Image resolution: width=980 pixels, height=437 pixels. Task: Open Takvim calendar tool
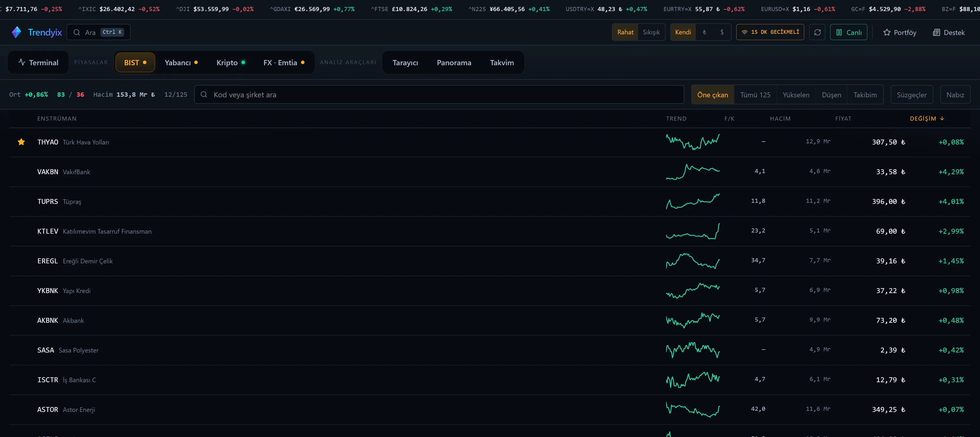(x=502, y=62)
